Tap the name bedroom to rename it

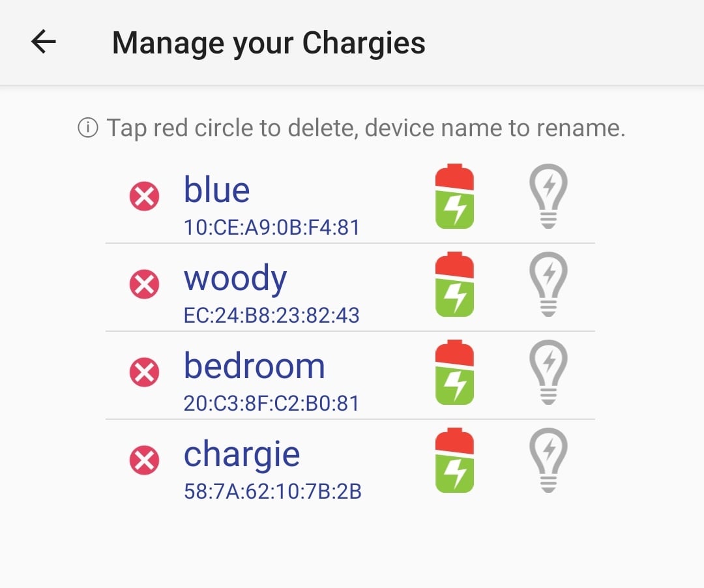(254, 365)
